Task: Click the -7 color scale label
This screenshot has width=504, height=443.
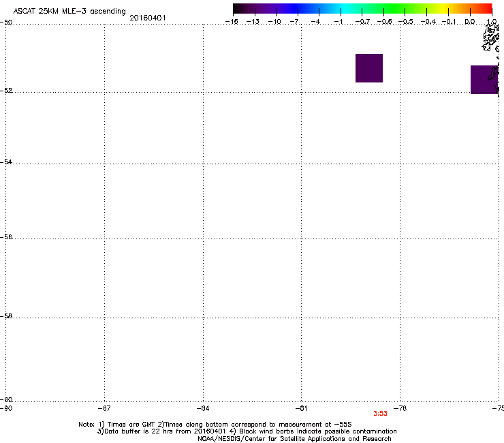Action: click(x=294, y=22)
